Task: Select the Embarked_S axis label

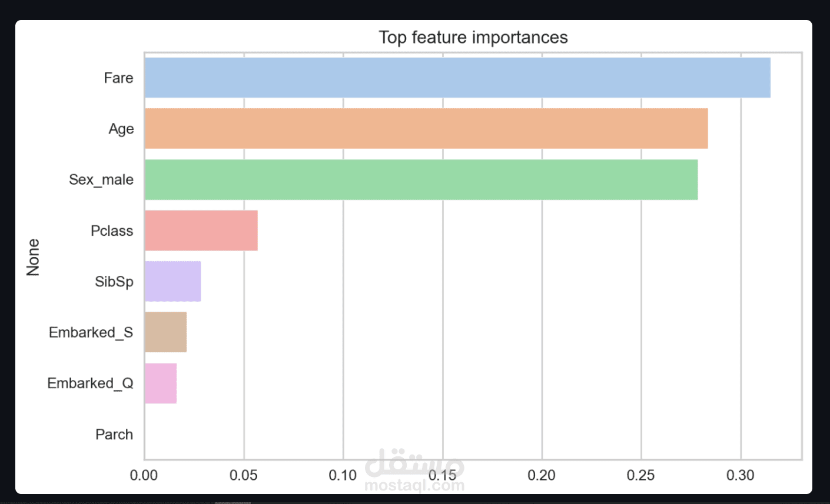Action: [x=91, y=332]
